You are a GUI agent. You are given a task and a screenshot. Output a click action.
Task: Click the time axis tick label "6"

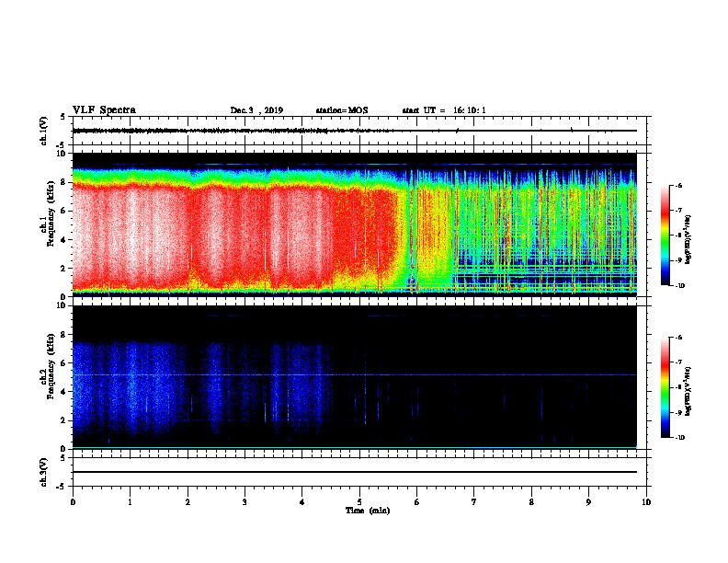417,502
